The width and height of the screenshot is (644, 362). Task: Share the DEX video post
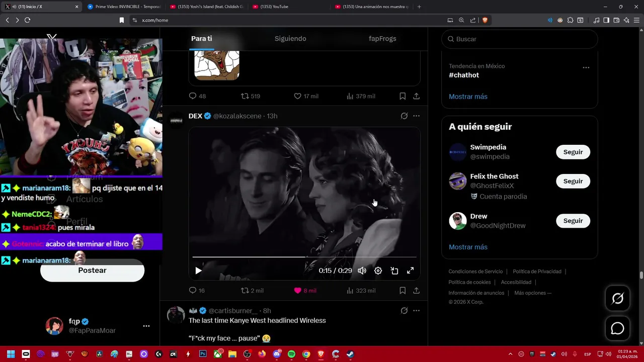417,291
